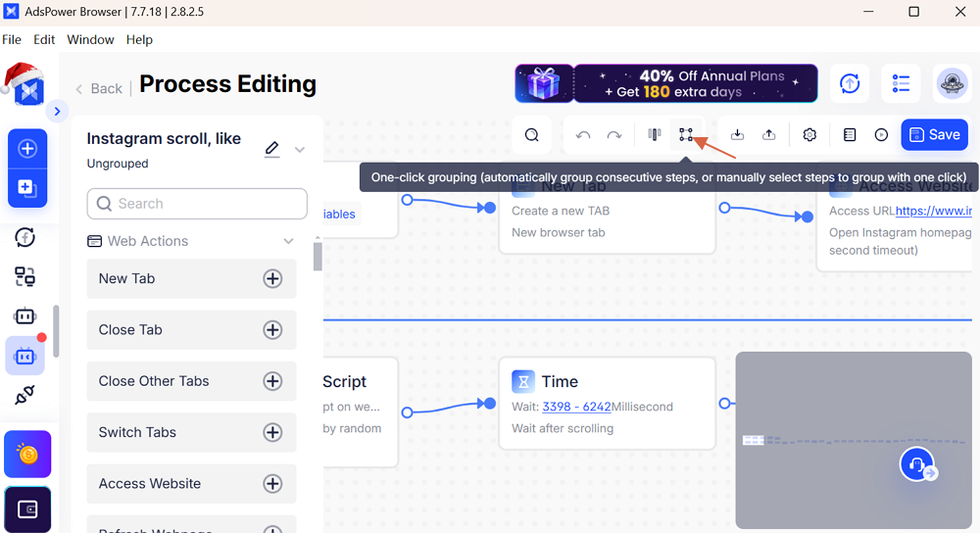Open the RPA robot sidebar icon with red dot
Viewport: 980px width, 533px height.
[25, 357]
